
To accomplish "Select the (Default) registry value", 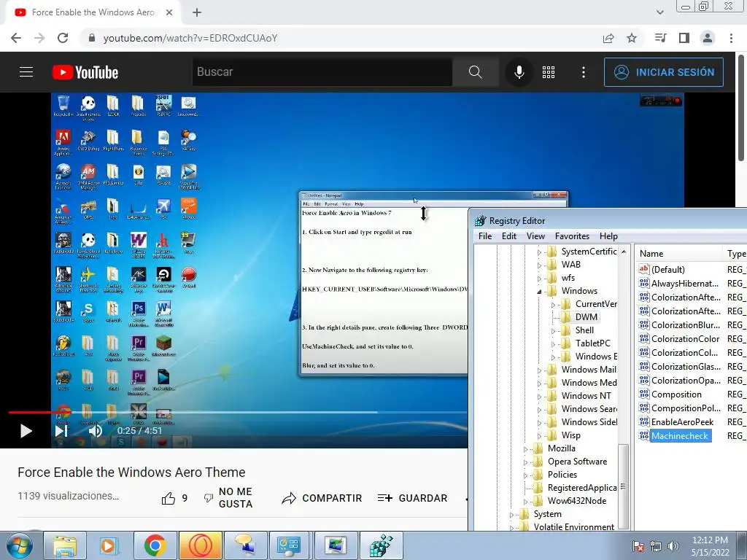I will tap(667, 270).
